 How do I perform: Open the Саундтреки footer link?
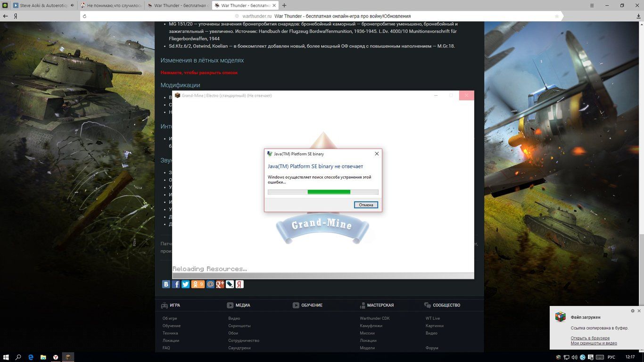coord(239,348)
